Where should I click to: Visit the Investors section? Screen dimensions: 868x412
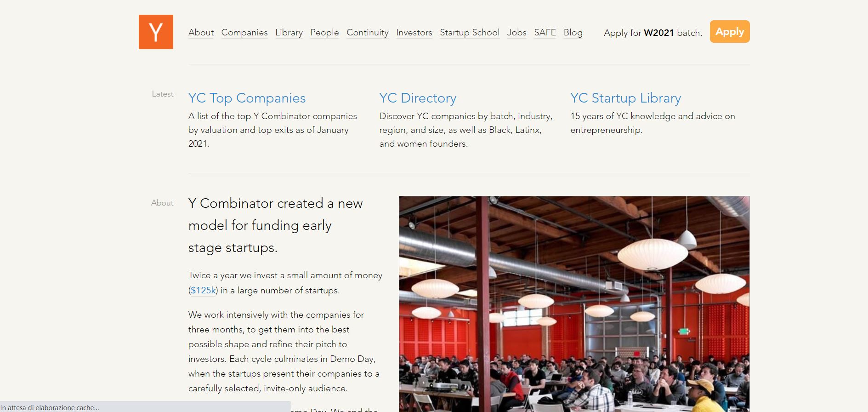coord(414,33)
